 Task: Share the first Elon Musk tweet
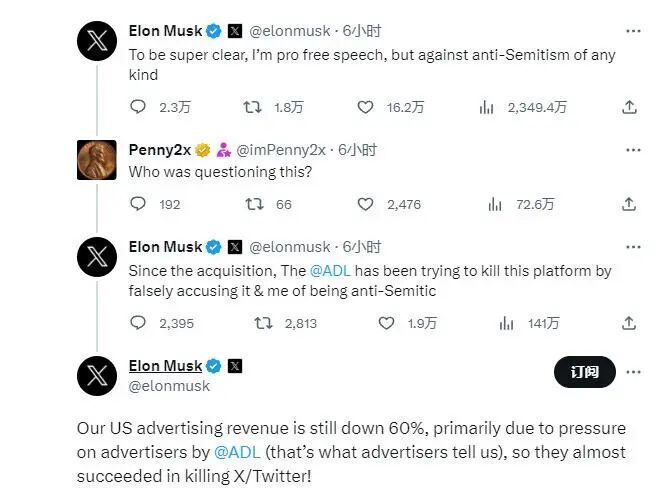tap(629, 106)
